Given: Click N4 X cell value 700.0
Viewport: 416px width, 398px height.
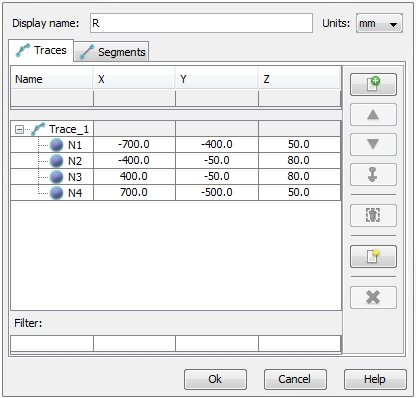Looking at the screenshot, I should coord(134,192).
